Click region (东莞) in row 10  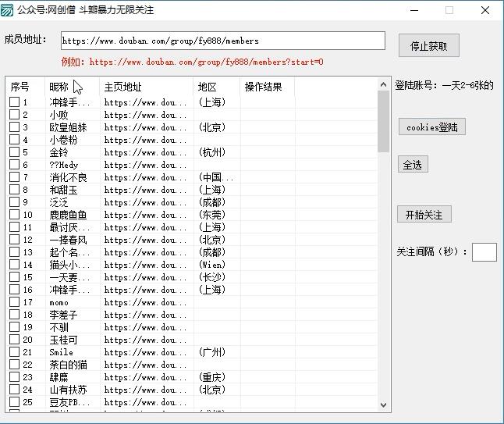[212, 215]
